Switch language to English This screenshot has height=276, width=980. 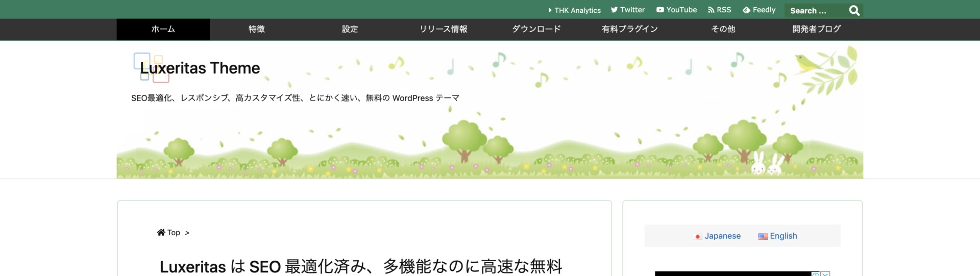coord(783,236)
